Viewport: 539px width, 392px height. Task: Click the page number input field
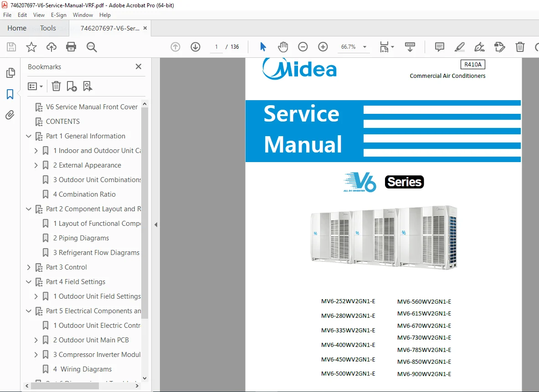tap(216, 47)
